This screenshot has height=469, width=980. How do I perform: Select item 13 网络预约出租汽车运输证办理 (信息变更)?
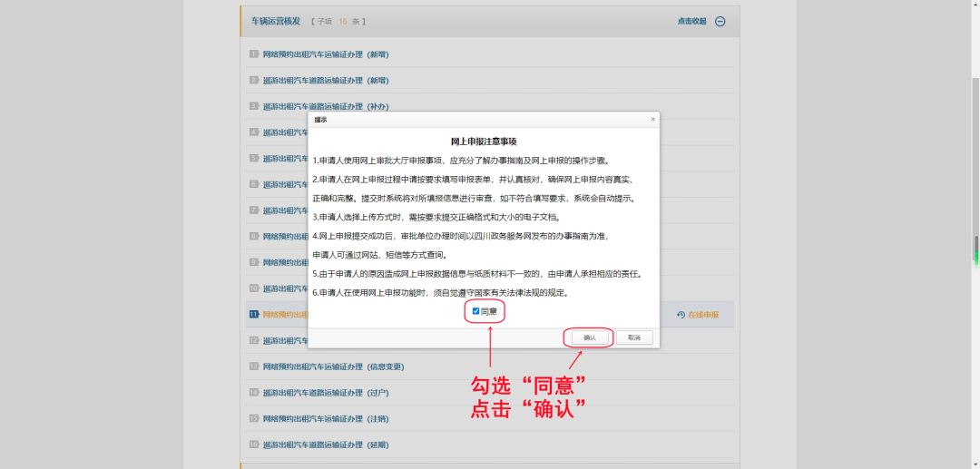333,366
